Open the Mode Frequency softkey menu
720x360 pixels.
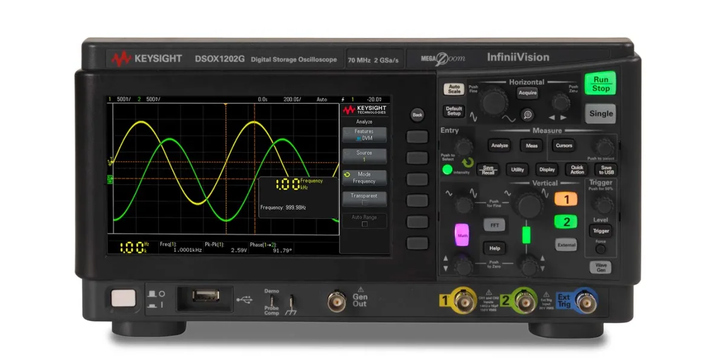[x=365, y=178]
